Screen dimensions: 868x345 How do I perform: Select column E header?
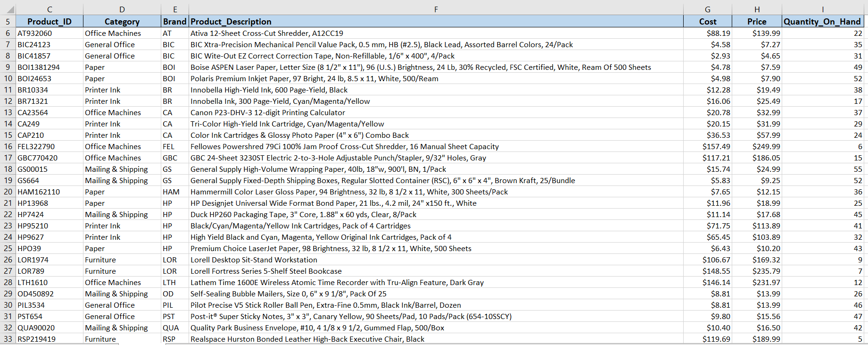[x=175, y=9]
